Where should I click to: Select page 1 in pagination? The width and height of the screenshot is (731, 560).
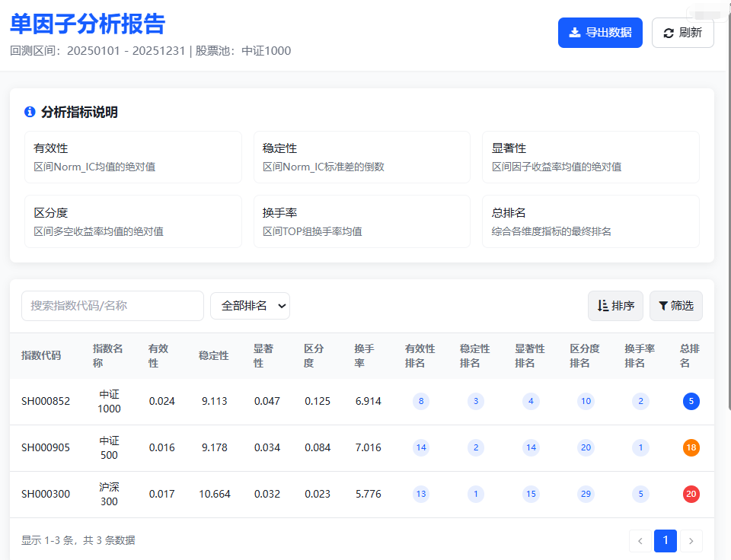pos(665,540)
